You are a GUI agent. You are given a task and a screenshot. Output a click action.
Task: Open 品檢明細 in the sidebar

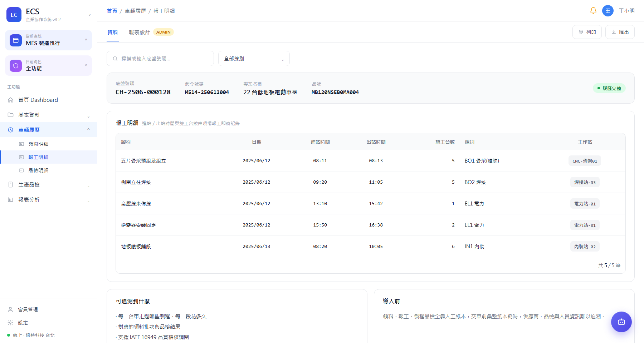[x=49, y=170]
